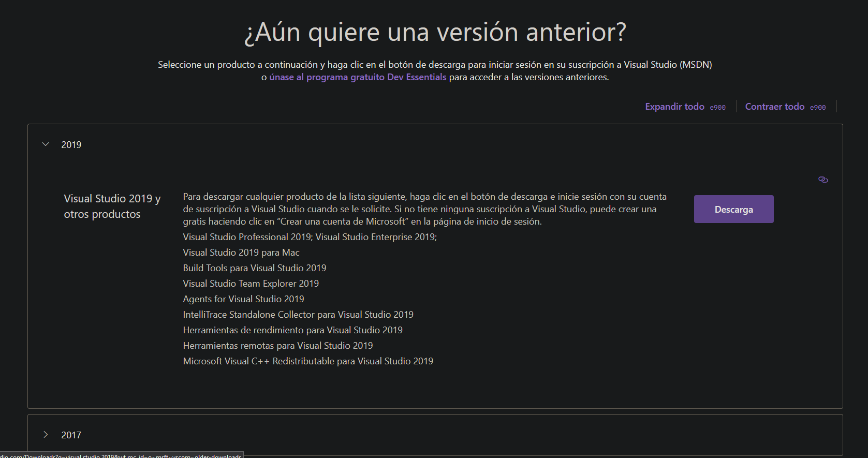Image resolution: width=868 pixels, height=458 pixels.
Task: Click the Descarga button
Action: tap(733, 209)
